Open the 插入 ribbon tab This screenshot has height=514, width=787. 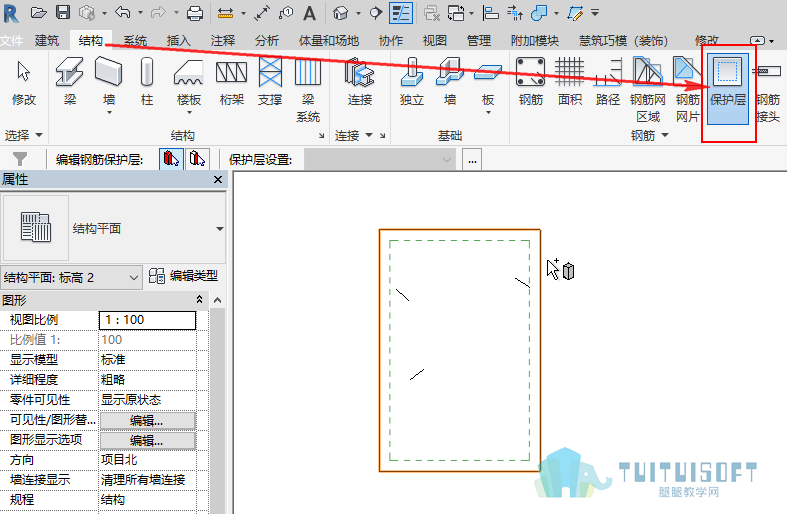tap(179, 40)
